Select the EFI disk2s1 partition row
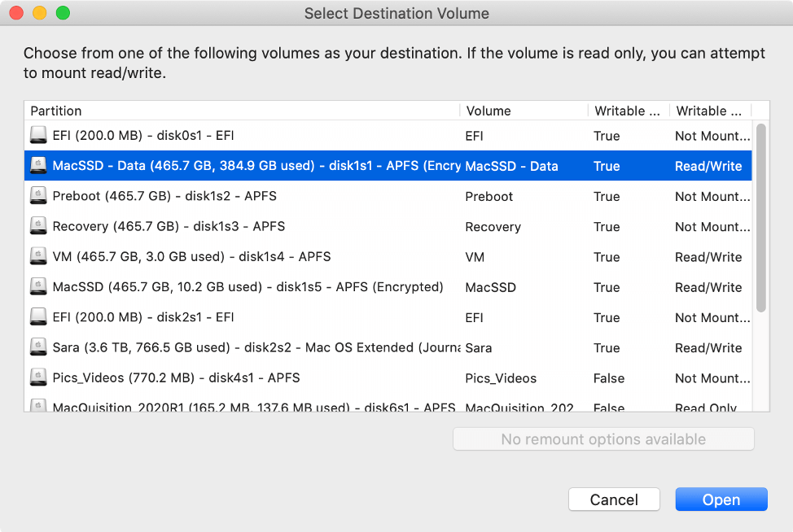The height and width of the screenshot is (532, 793). 244,317
